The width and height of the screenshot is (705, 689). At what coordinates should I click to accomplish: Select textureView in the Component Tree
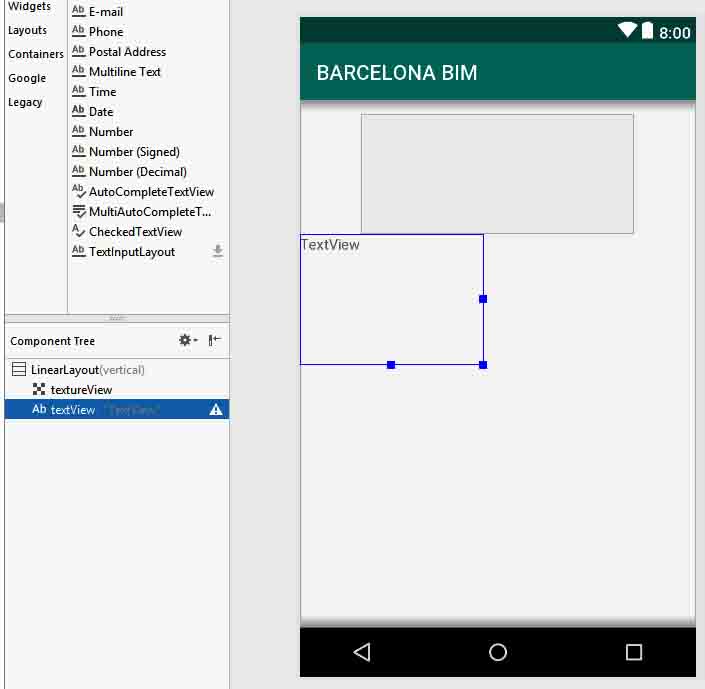(81, 390)
